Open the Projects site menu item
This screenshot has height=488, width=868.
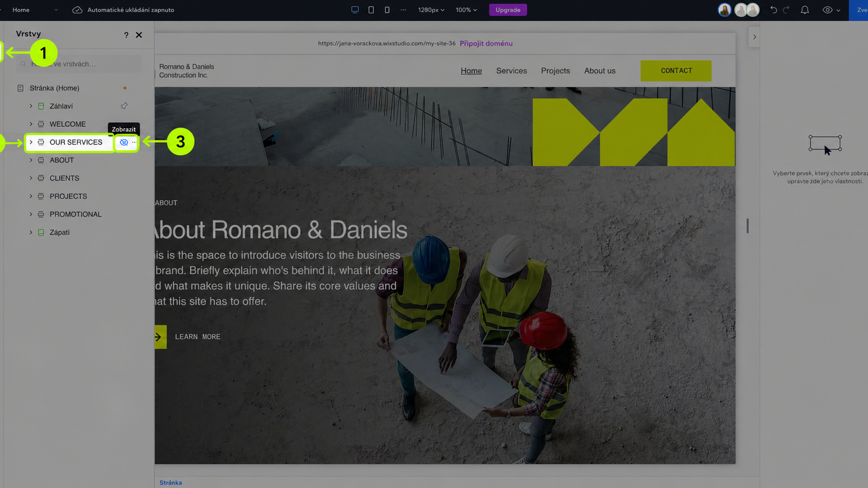pos(555,71)
